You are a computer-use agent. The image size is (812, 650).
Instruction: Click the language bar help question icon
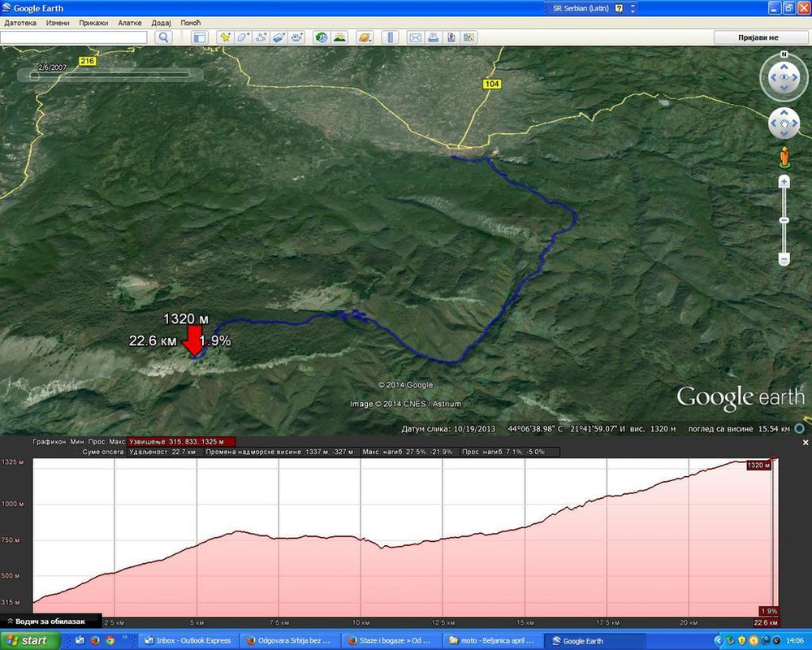619,8
